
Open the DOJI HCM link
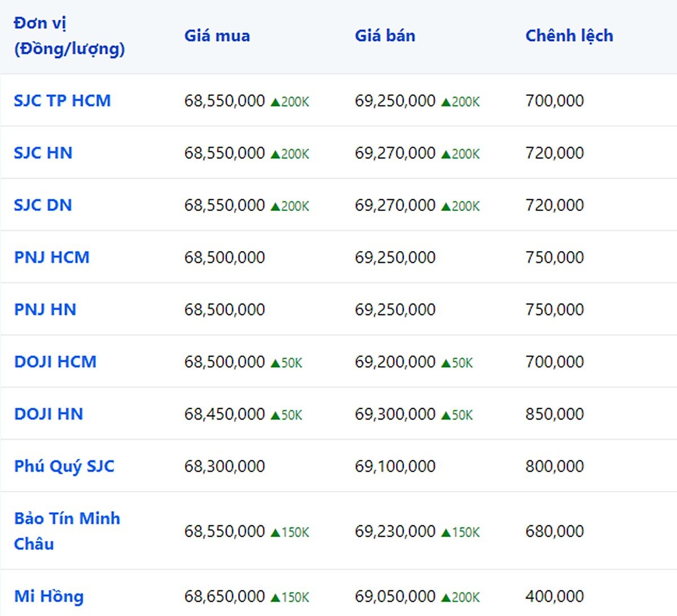[55, 362]
